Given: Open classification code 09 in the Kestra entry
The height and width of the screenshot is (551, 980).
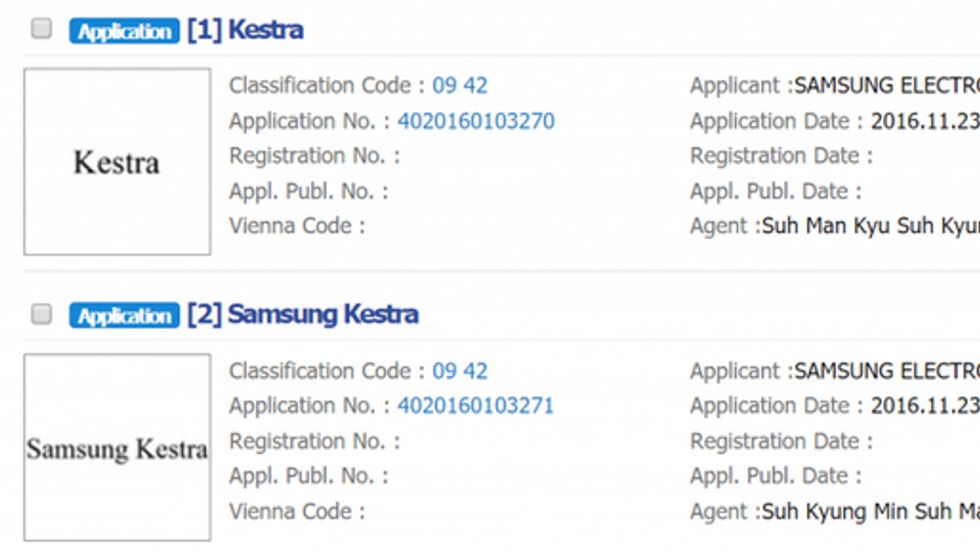Looking at the screenshot, I should [x=445, y=86].
